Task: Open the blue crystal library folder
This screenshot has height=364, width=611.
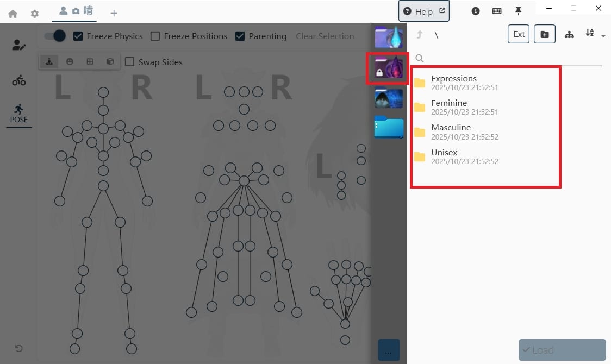Action: (389, 37)
